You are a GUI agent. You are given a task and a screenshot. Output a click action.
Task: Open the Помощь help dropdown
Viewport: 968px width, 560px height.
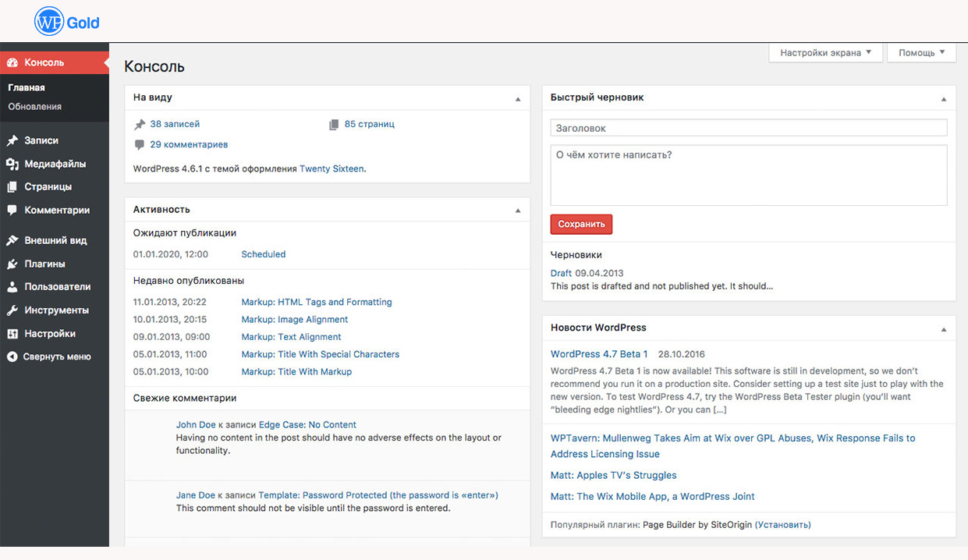click(921, 52)
